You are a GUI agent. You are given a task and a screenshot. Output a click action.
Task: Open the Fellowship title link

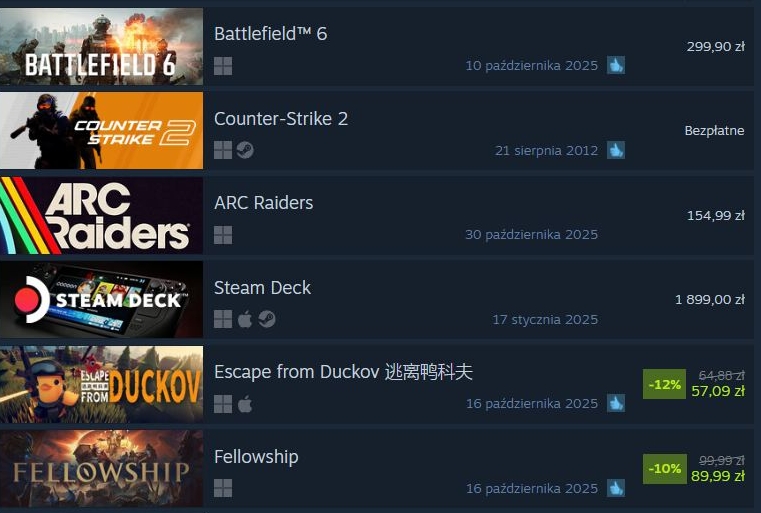pos(256,457)
